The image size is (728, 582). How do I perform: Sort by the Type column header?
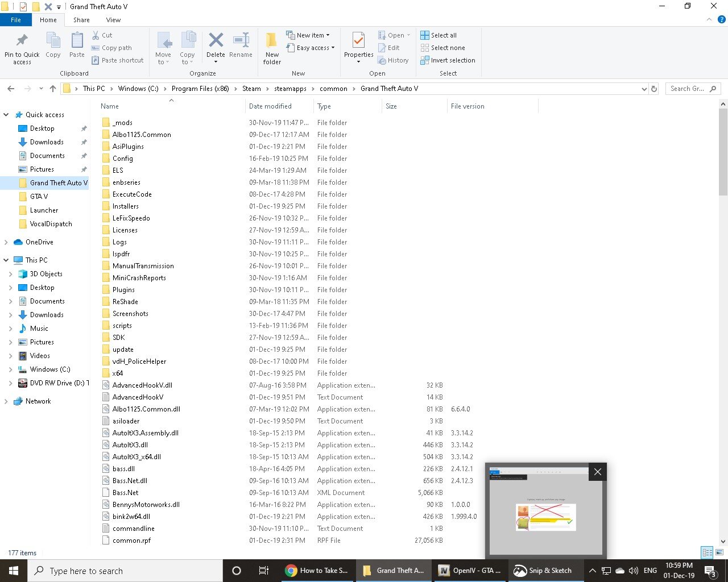(348, 106)
